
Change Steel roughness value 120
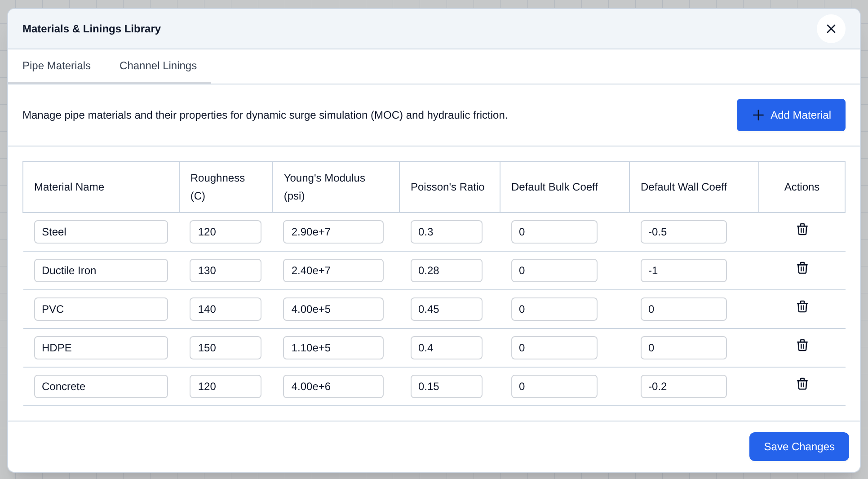pyautogui.click(x=226, y=232)
